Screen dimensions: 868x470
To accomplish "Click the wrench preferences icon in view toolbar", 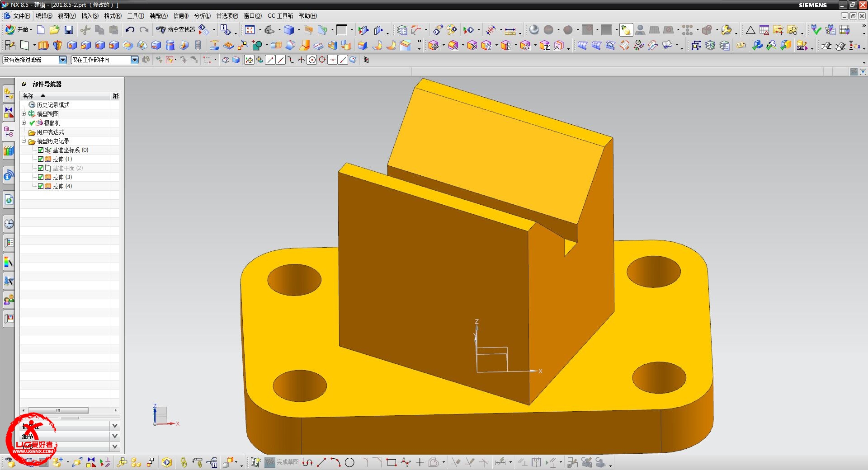I will pyautogui.click(x=726, y=30).
